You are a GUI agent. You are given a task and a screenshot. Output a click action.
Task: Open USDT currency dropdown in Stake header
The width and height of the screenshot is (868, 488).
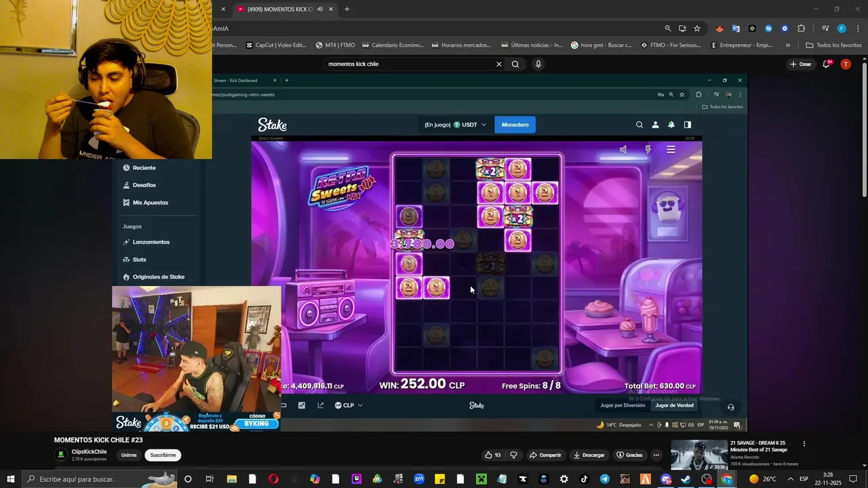pyautogui.click(x=471, y=125)
